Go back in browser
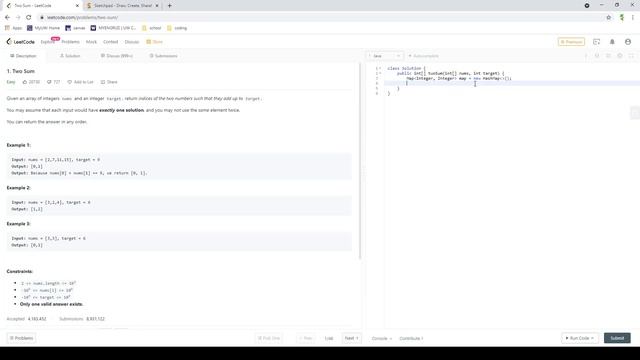Image resolution: width=640 pixels, height=360 pixels. tap(7, 18)
